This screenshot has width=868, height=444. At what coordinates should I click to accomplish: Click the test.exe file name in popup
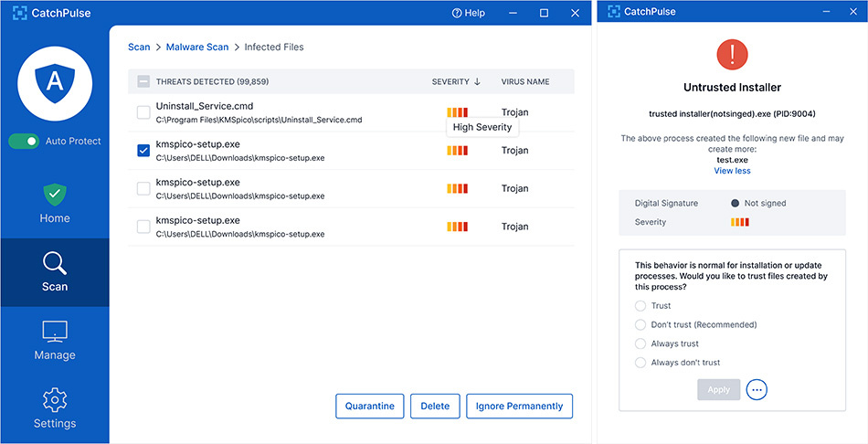pos(733,160)
